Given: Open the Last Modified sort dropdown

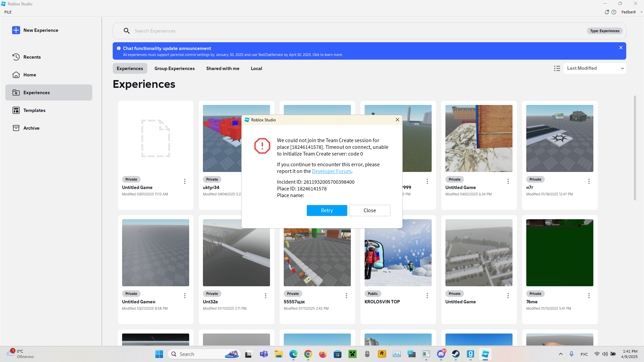Looking at the screenshot, I should (x=595, y=68).
